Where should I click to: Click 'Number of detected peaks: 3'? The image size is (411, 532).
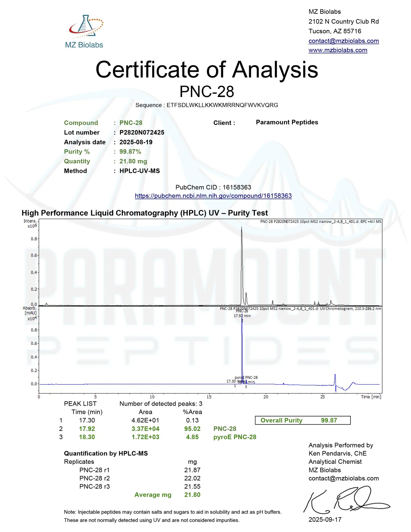pyautogui.click(x=161, y=404)
